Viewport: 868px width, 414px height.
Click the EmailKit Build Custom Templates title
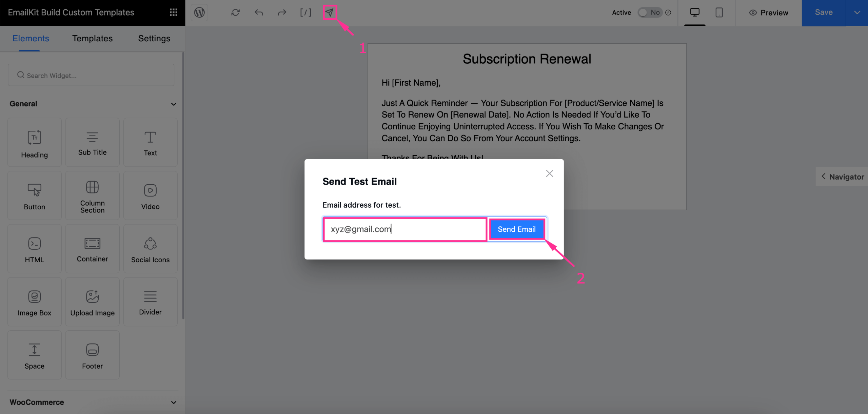click(x=71, y=13)
